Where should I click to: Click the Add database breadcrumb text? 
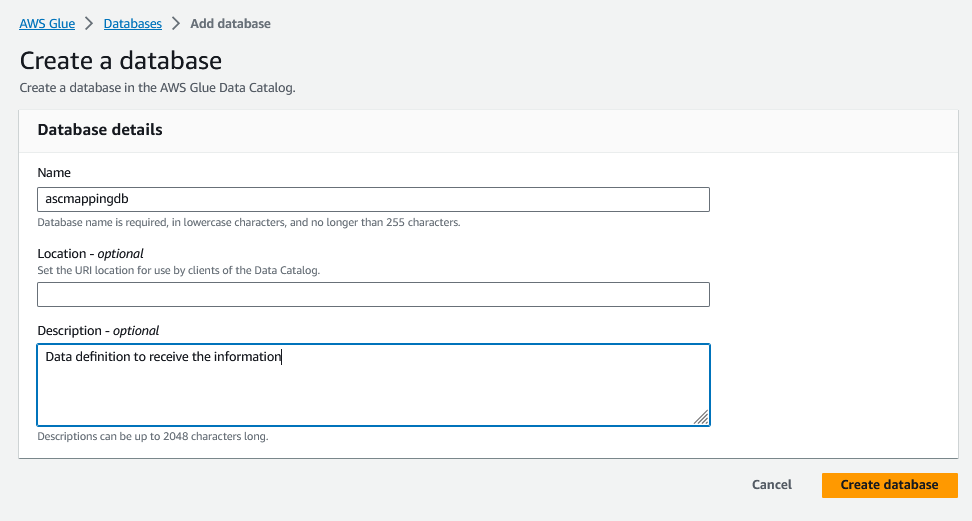tap(229, 23)
